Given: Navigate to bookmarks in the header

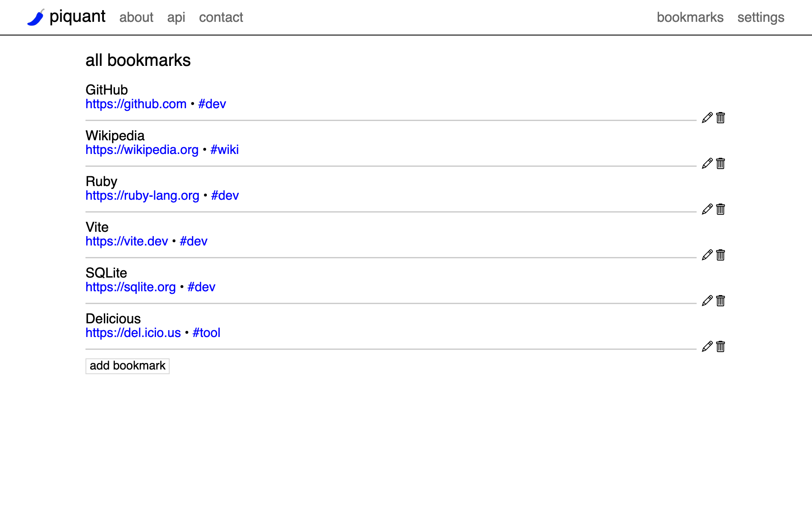Looking at the screenshot, I should coord(690,18).
